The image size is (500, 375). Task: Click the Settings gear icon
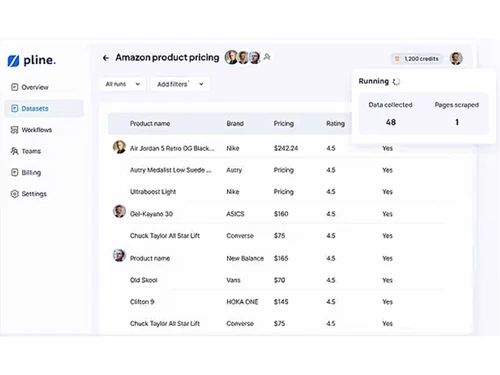(14, 194)
